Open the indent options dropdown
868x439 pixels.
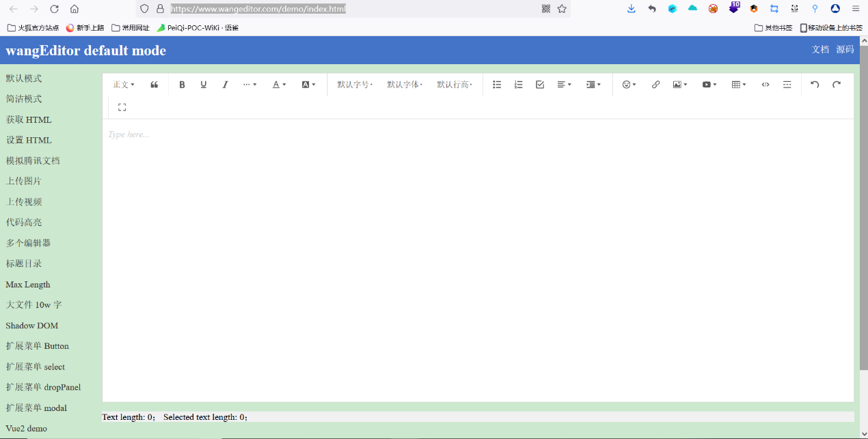pos(593,85)
